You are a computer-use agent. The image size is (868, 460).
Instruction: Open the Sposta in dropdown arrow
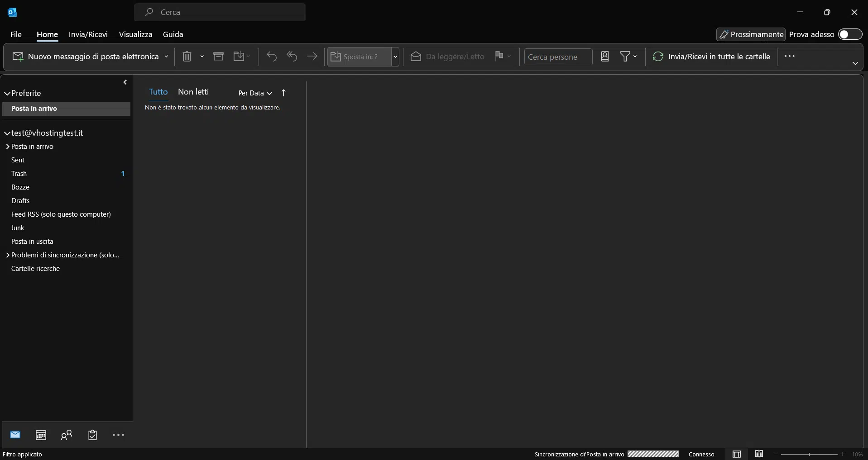[395, 57]
